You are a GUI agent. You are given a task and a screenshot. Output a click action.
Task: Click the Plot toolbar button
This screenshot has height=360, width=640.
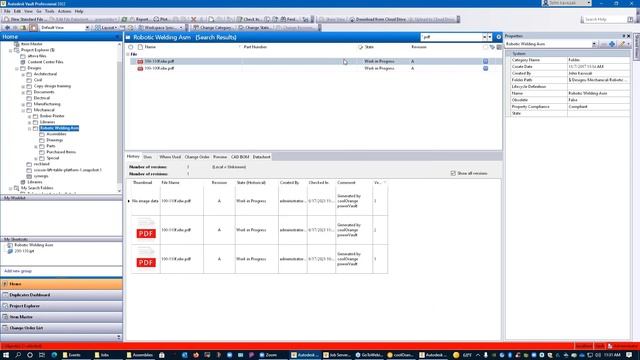click(160, 19)
